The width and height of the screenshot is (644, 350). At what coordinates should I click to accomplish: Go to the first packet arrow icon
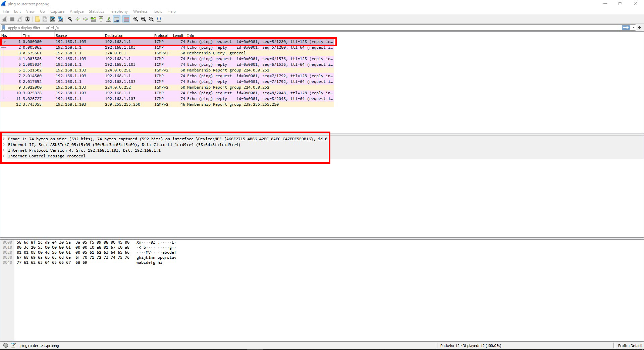pyautogui.click(x=101, y=19)
